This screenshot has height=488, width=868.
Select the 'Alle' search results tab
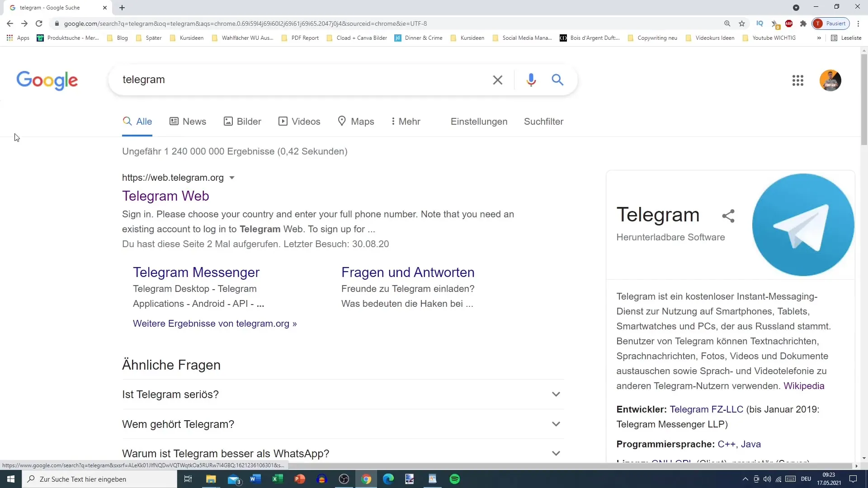pyautogui.click(x=144, y=121)
